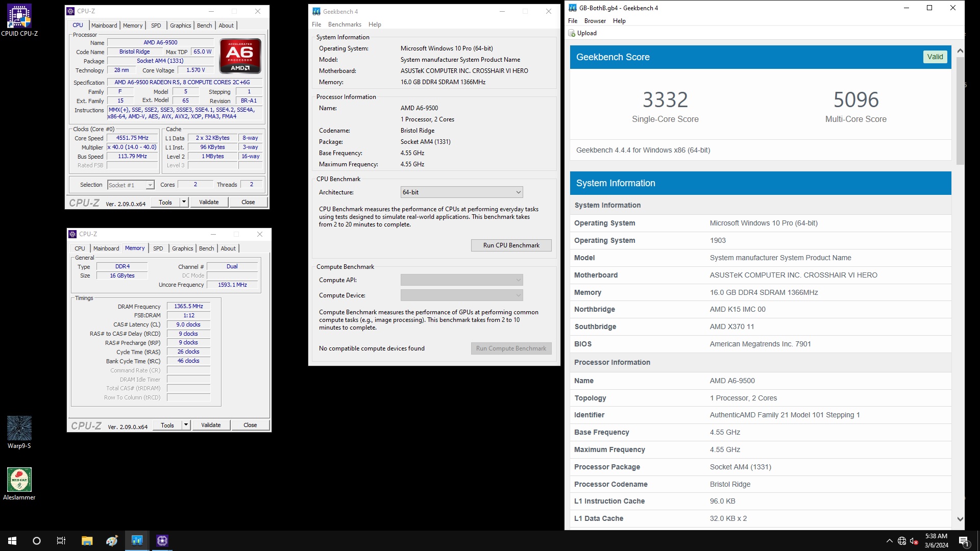Open Memory tab in top CPU-Z window

(x=133, y=26)
